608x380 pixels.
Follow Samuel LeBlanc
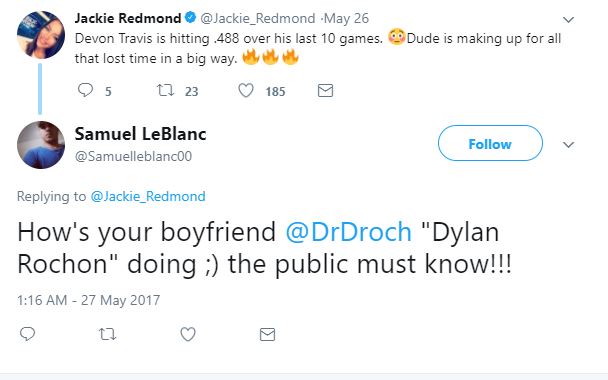(490, 143)
